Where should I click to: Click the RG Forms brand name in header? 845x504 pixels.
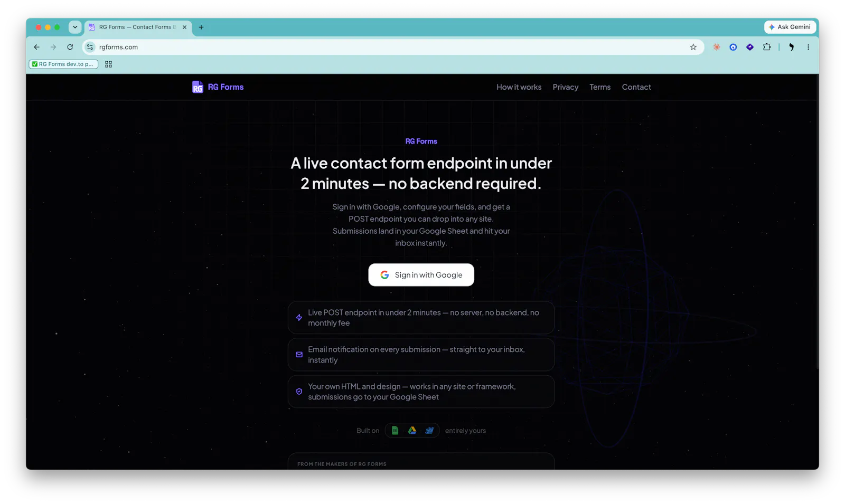(x=226, y=87)
